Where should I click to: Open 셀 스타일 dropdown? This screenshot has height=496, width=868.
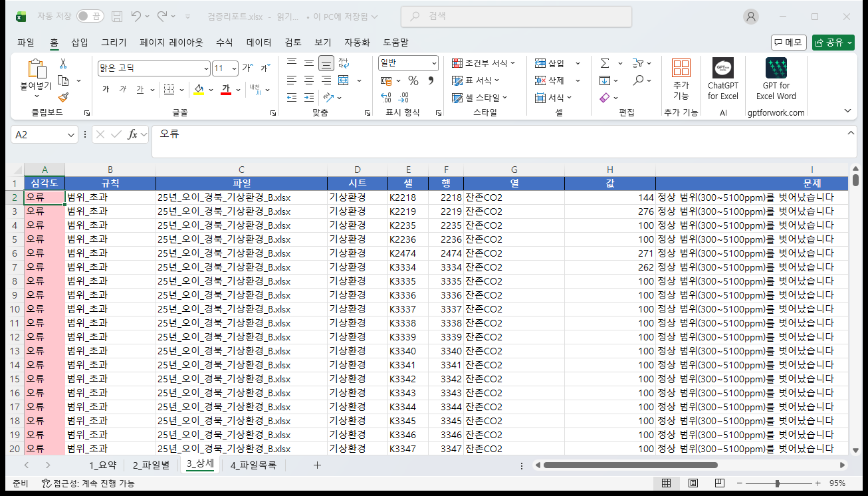click(479, 98)
